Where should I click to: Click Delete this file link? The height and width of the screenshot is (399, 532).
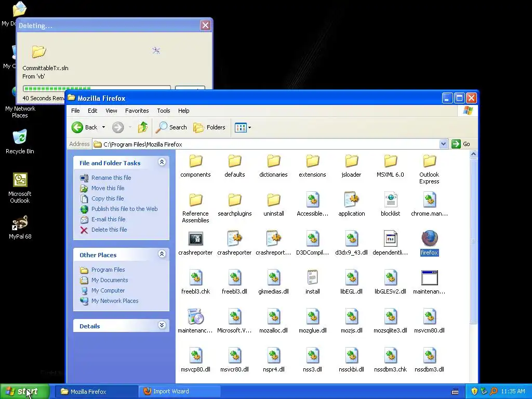[x=109, y=230]
